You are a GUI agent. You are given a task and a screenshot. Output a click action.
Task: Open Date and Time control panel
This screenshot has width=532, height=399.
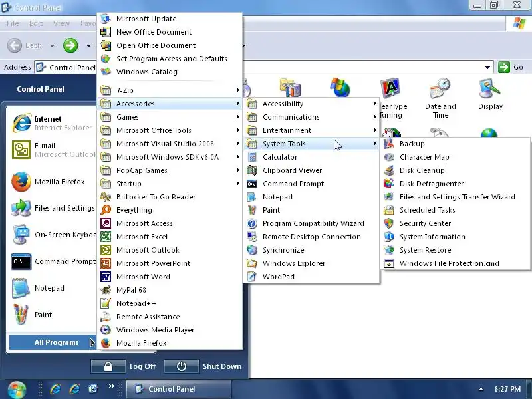[440, 98]
